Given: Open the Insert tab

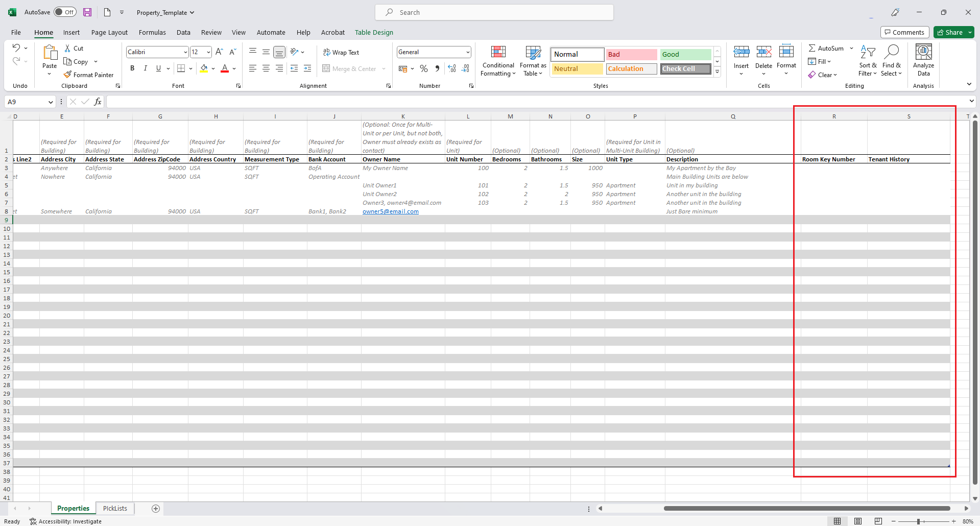Looking at the screenshot, I should [x=71, y=32].
